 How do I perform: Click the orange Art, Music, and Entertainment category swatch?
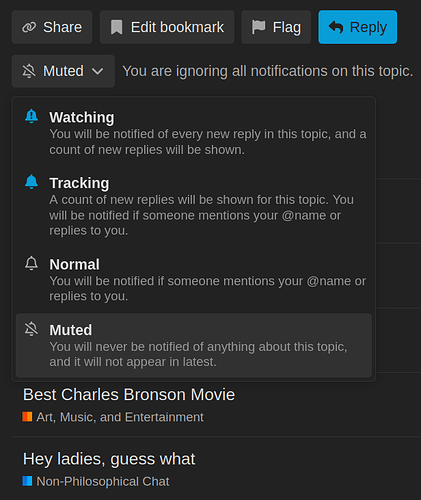[27, 417]
